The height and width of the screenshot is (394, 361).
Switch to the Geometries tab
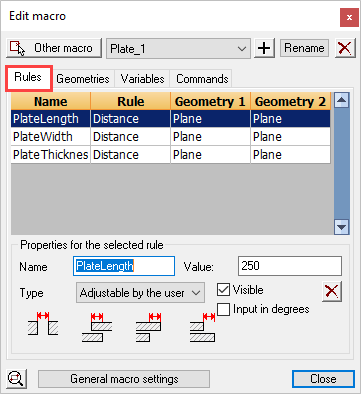[x=83, y=79]
